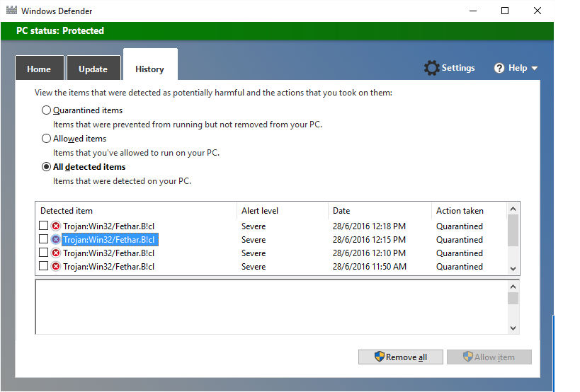Select highlighted Trojan:Win32/Fethar.B!cl at 12:15 PM
Screen dimensions: 580x392
pyautogui.click(x=110, y=239)
